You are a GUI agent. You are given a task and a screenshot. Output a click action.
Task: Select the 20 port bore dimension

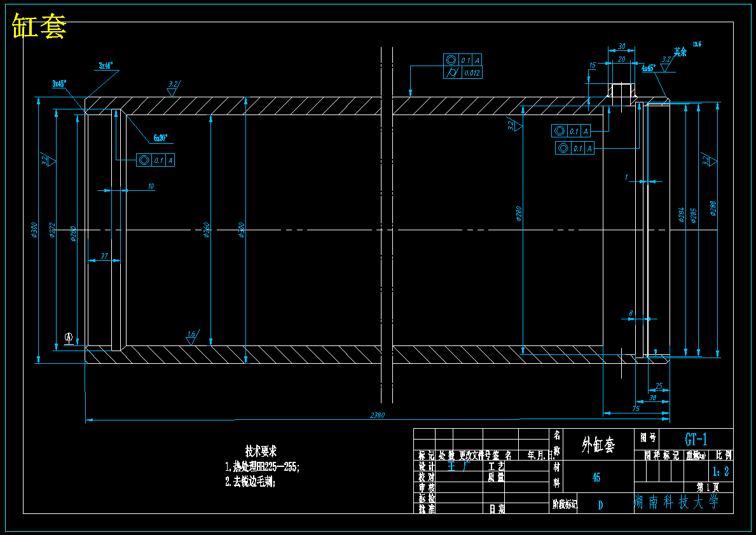pos(621,59)
